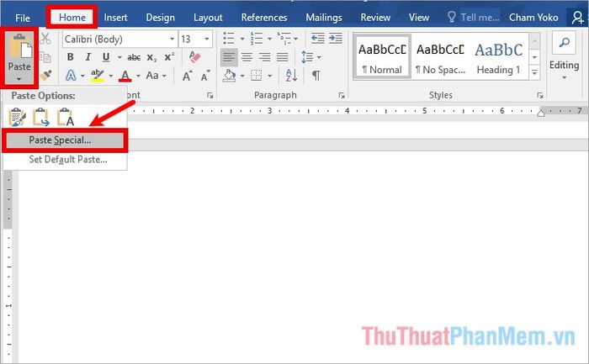Screen dimensions: 589x364
Task: Choose Paste Special... from the menu
Action: (65, 140)
